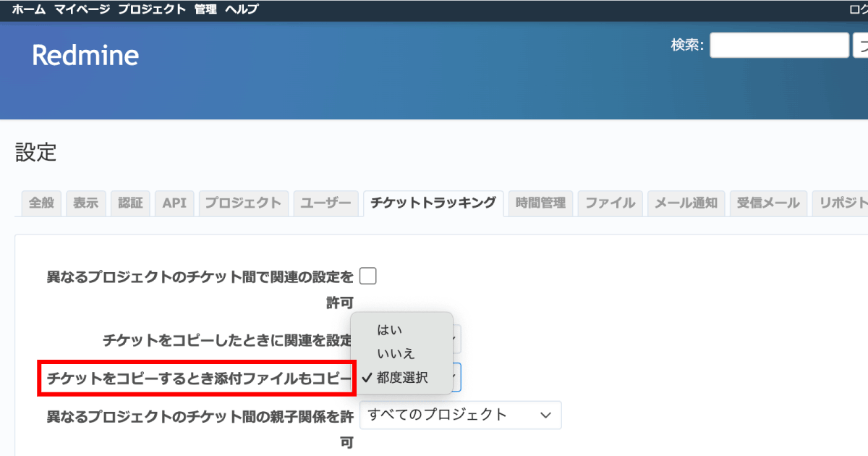
Task: Open the ユーザー settings tab
Action: coord(325,203)
